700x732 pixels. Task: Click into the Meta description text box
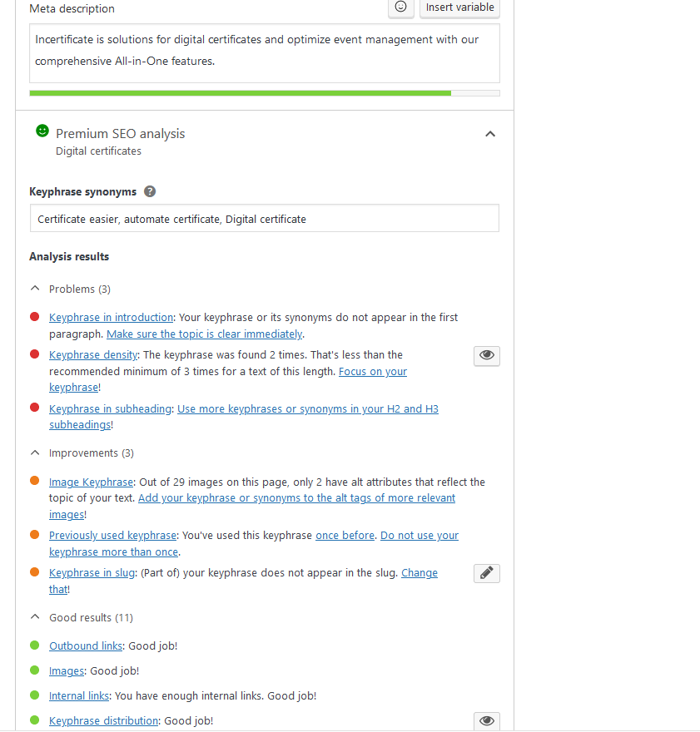(265, 53)
